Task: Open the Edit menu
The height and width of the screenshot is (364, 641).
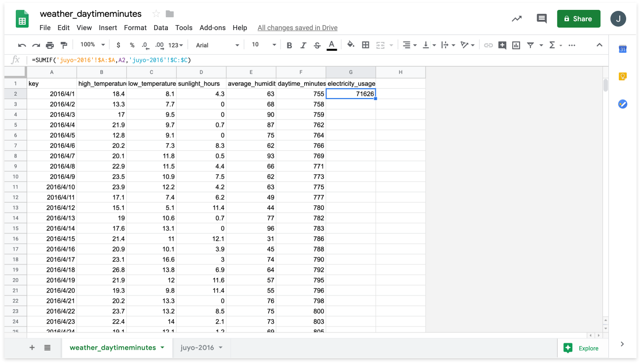Action: [63, 28]
